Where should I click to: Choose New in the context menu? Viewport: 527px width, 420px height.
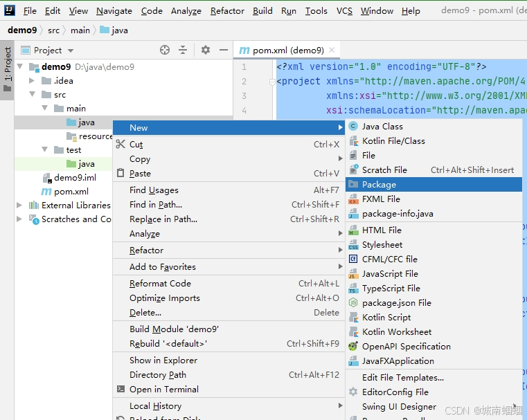[x=229, y=127]
